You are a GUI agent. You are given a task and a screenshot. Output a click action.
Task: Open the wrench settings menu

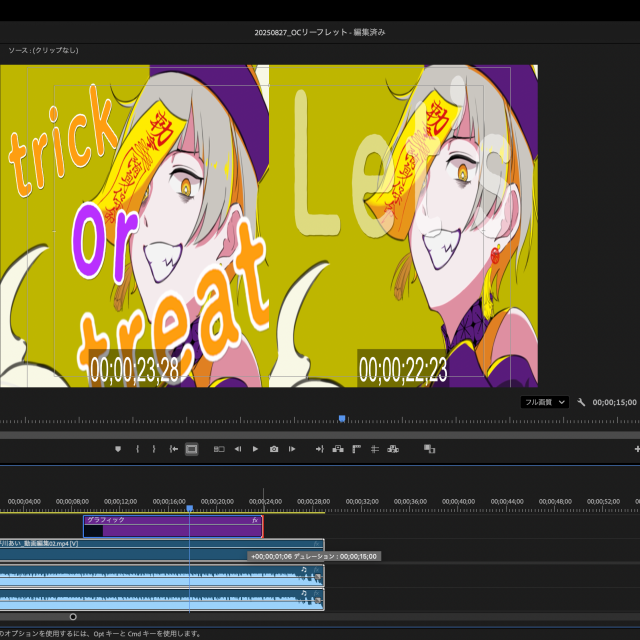[581, 402]
